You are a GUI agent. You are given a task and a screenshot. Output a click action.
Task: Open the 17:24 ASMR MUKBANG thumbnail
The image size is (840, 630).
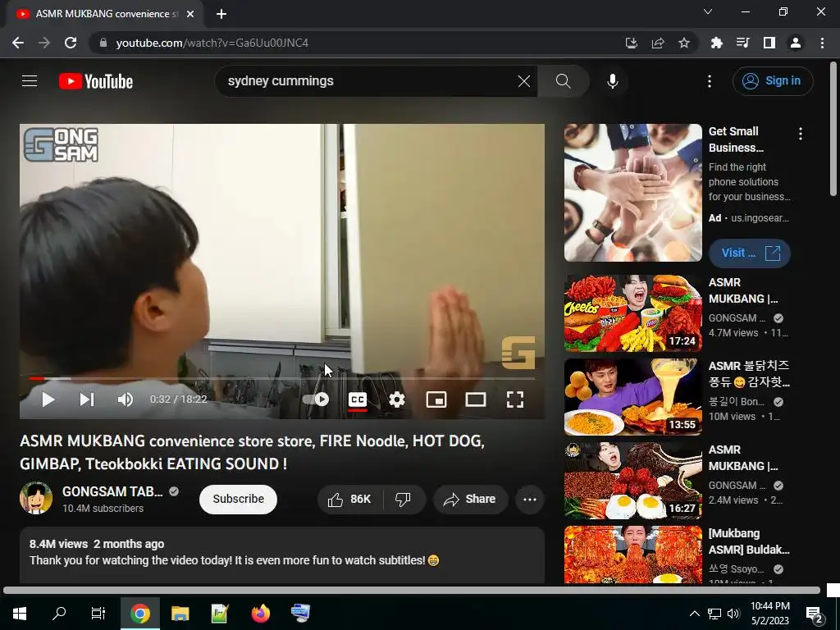[632, 313]
